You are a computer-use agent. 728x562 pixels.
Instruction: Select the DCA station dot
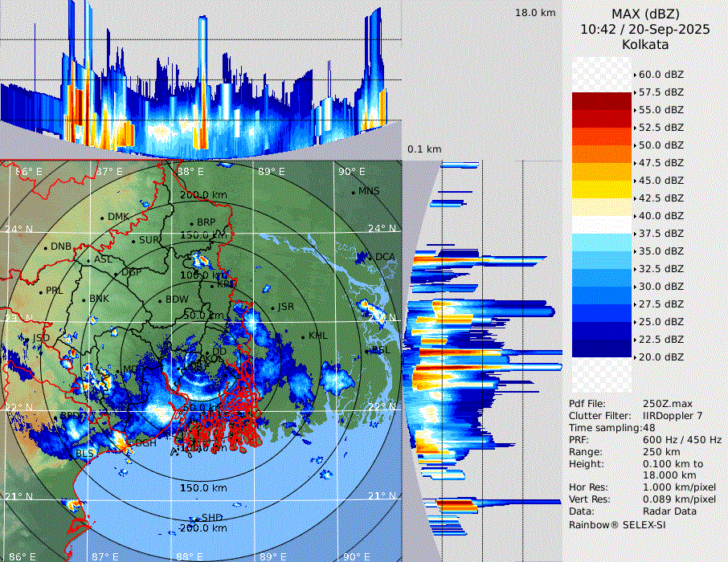click(371, 258)
